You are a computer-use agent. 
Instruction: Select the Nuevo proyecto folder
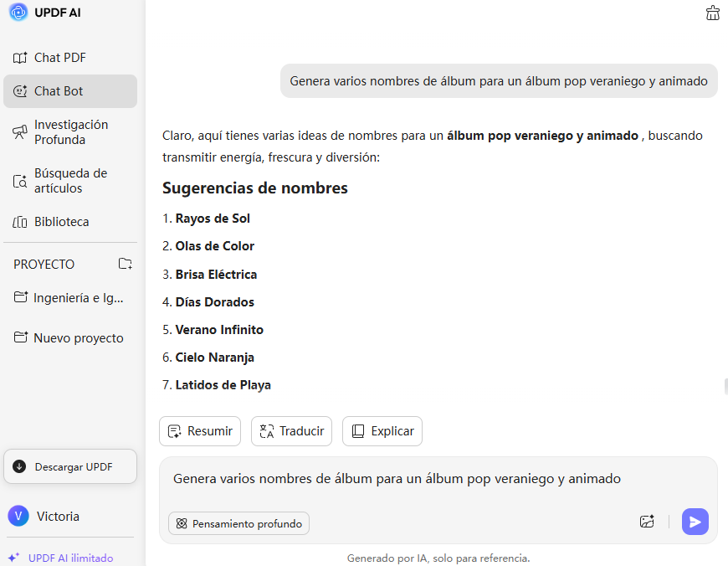click(x=78, y=338)
